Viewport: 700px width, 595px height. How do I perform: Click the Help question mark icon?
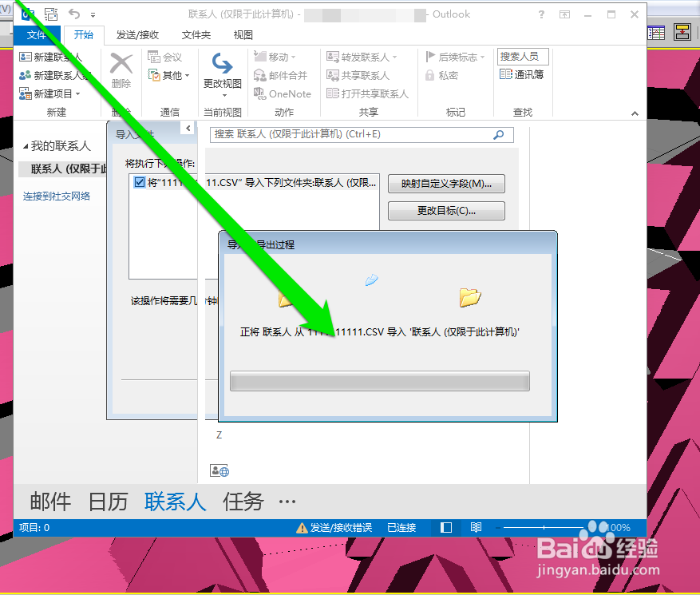541,14
